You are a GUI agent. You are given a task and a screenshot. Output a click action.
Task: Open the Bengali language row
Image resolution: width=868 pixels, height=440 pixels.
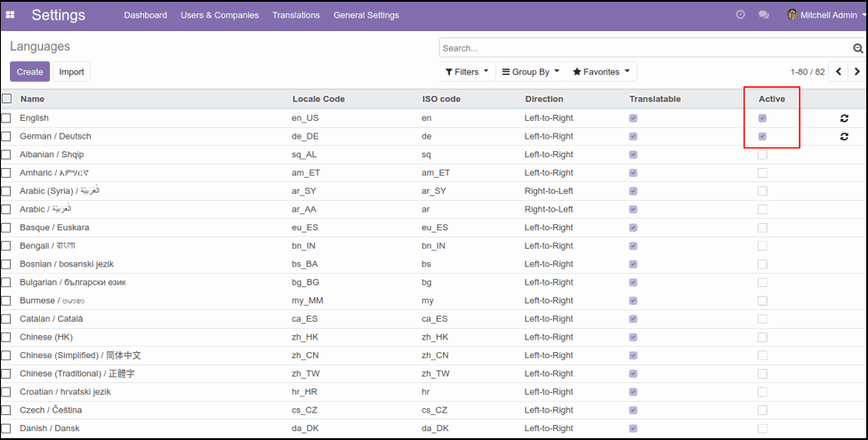coord(434,245)
